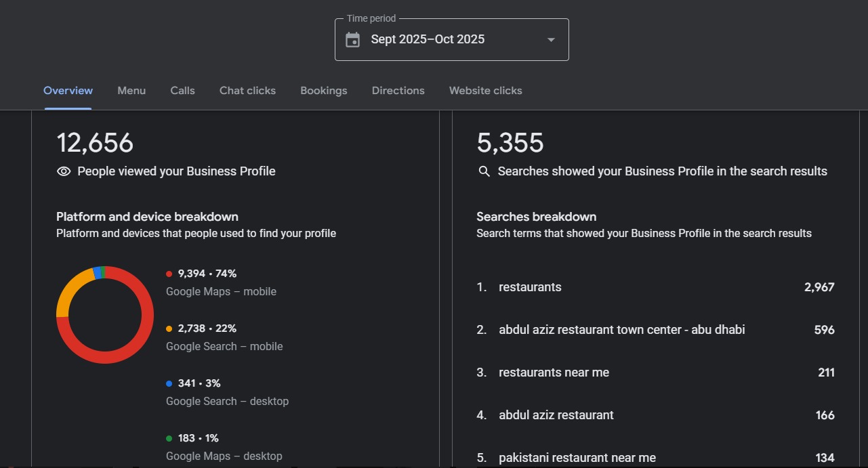Click the calendar icon in Time period

(x=352, y=40)
